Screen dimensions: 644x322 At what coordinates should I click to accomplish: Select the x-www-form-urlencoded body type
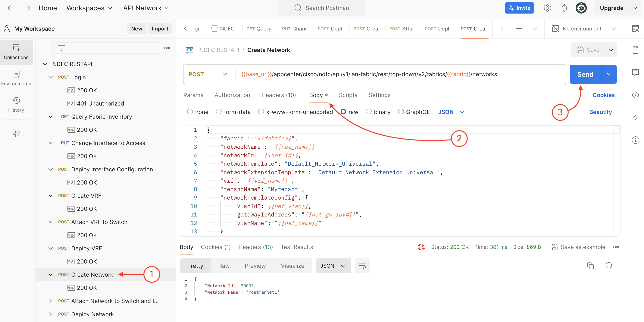tap(261, 112)
